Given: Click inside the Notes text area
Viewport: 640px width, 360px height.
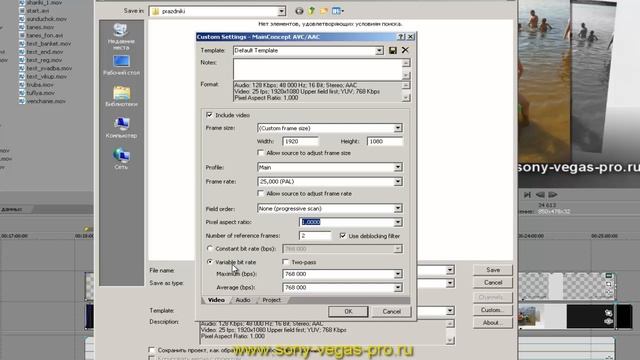Looking at the screenshot, I should (x=318, y=69).
